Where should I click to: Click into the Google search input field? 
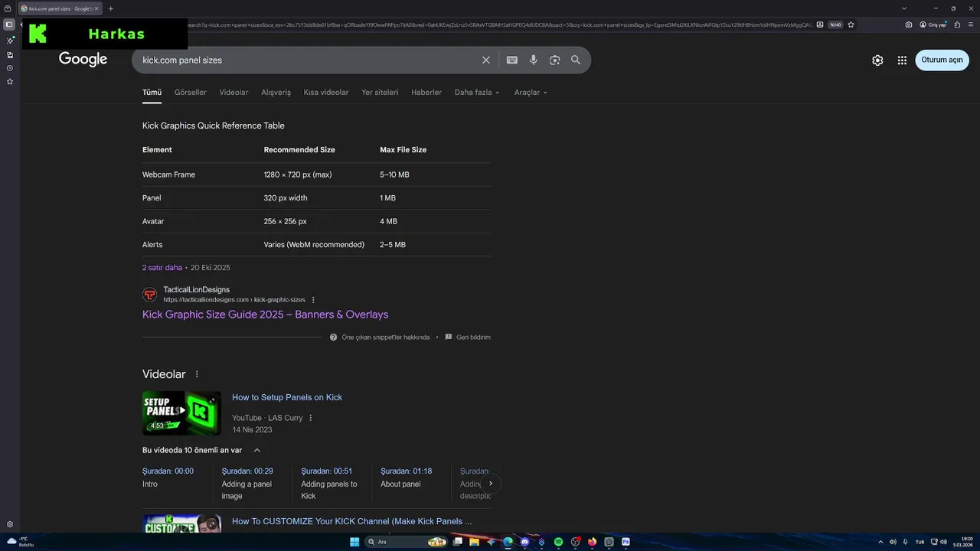(x=306, y=60)
